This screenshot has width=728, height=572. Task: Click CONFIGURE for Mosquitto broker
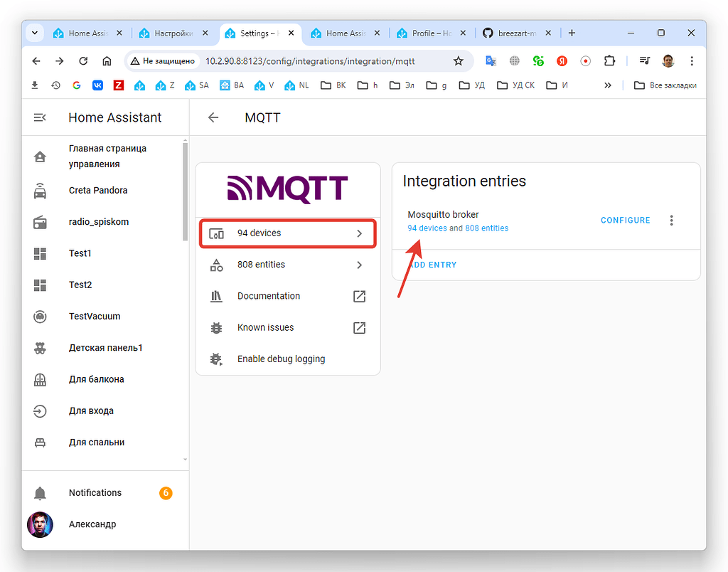point(625,220)
